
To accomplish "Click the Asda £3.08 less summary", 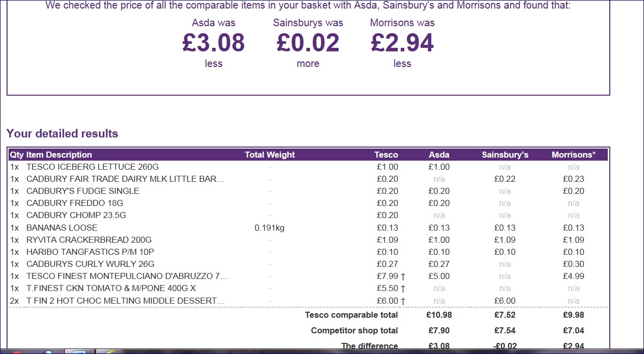I will [213, 43].
